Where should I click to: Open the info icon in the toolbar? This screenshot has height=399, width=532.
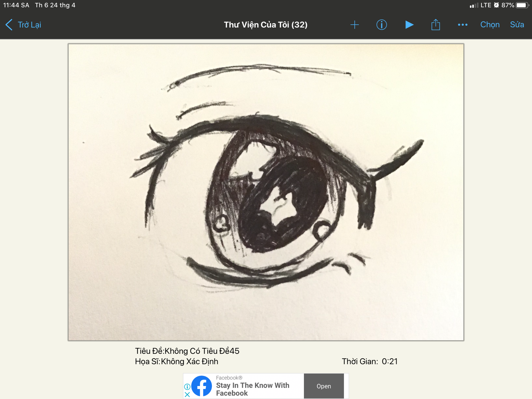382,25
